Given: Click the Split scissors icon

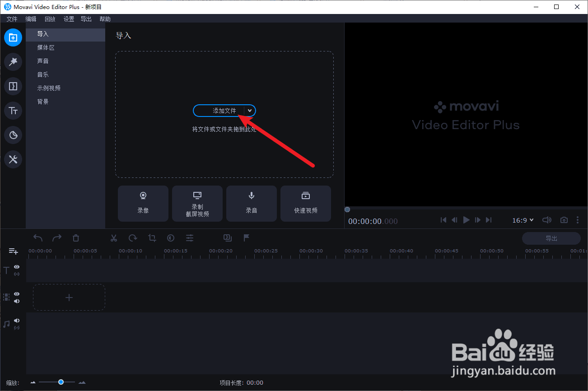Looking at the screenshot, I should tap(114, 238).
